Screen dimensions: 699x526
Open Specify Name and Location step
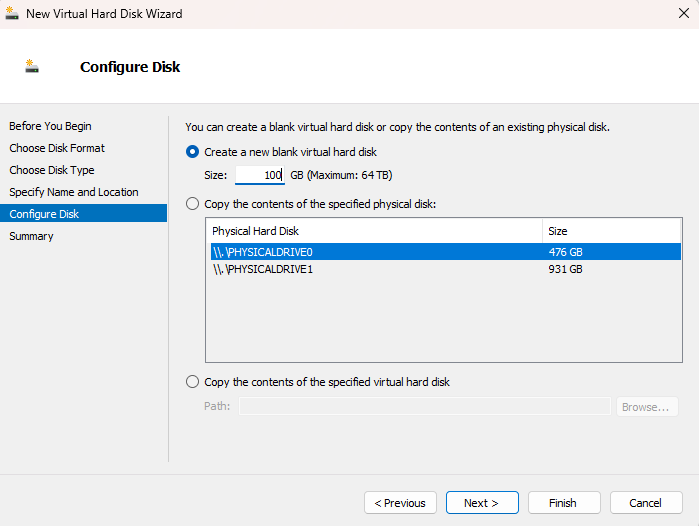tap(74, 192)
